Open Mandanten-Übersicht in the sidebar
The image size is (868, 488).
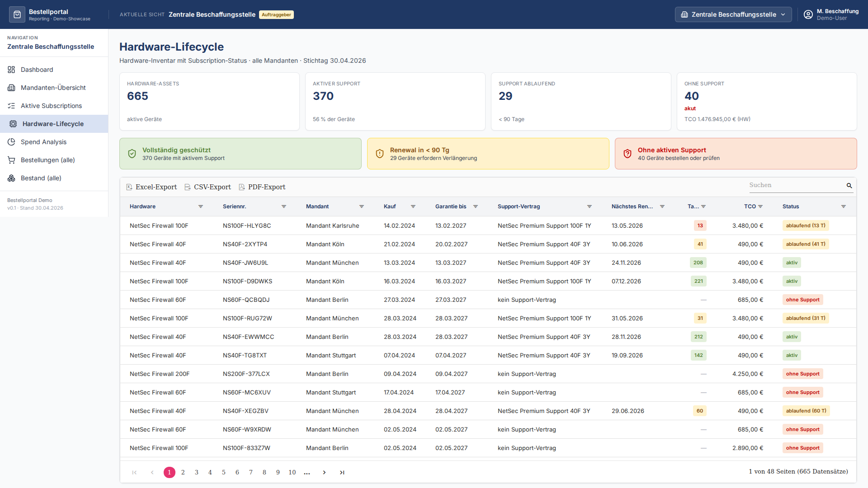(x=54, y=88)
